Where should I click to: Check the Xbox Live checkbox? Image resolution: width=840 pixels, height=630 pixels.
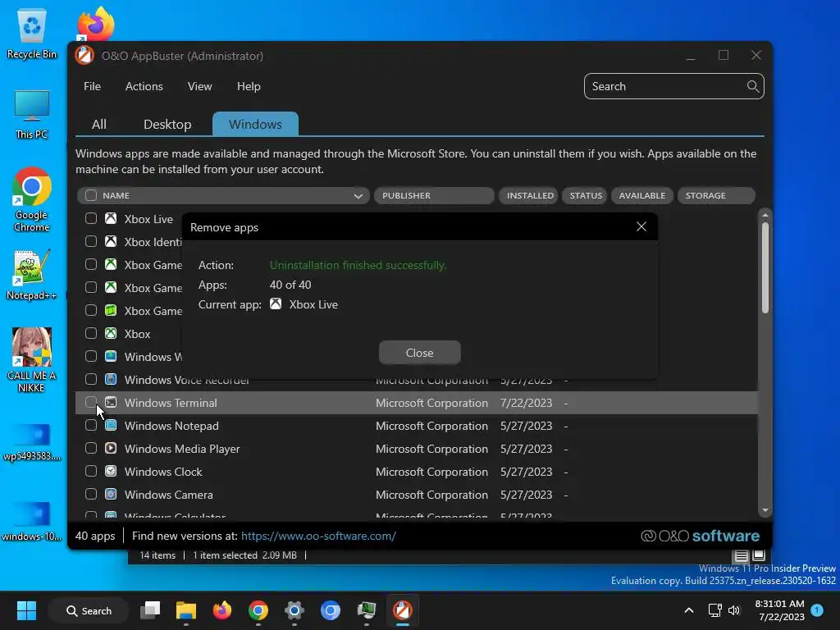91,218
